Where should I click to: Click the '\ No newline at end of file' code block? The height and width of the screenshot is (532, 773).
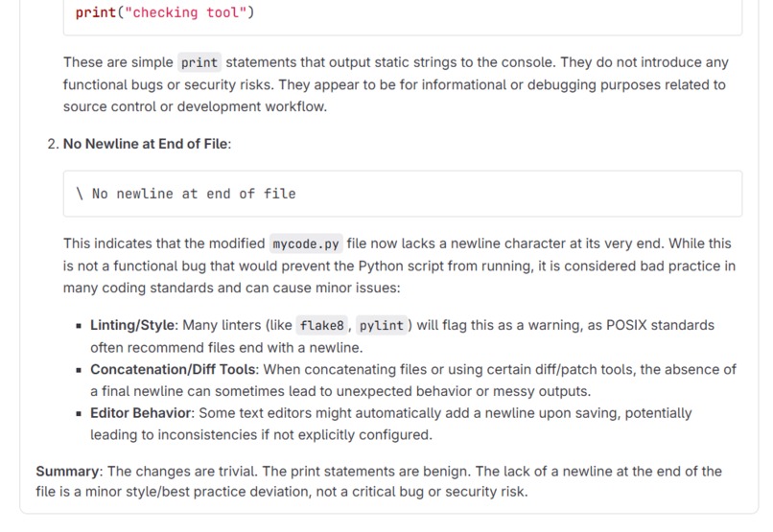186,194
